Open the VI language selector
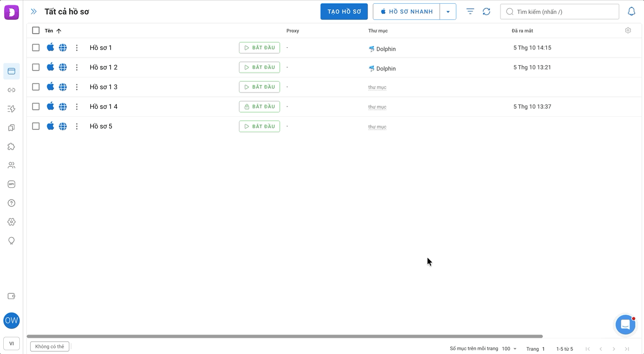This screenshot has height=354, width=644. [11, 344]
